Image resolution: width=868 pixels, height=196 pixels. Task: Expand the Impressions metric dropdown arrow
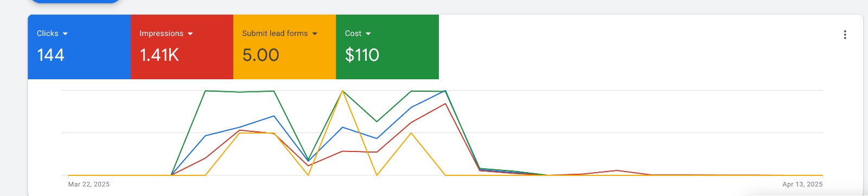pos(190,34)
